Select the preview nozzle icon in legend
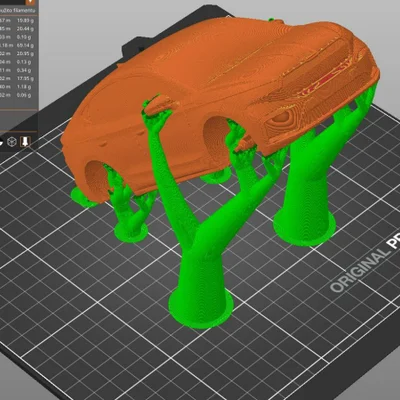Viewport: 400px width, 400px height. (25, 142)
